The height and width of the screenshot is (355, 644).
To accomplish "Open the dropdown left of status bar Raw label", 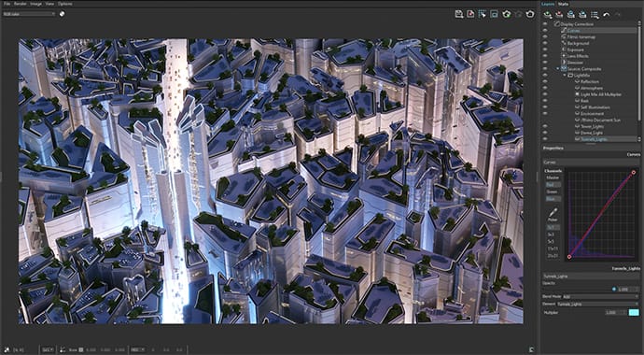I will (x=48, y=349).
